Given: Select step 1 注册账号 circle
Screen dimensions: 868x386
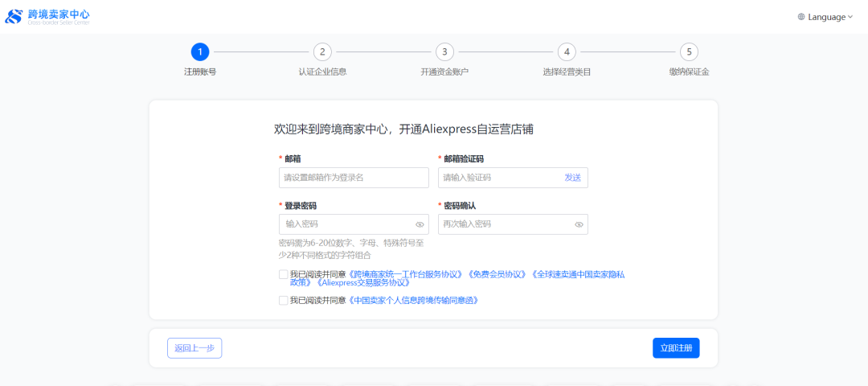Looking at the screenshot, I should [x=200, y=51].
